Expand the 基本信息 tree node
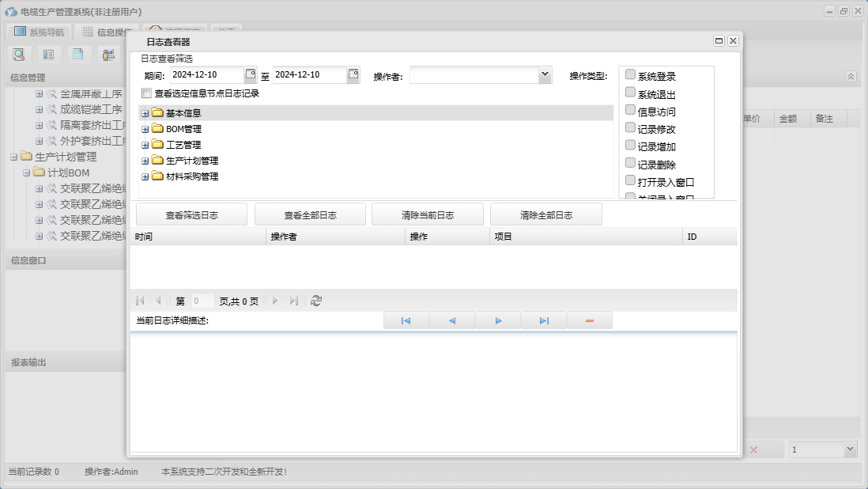This screenshot has height=489, width=868. 145,113
